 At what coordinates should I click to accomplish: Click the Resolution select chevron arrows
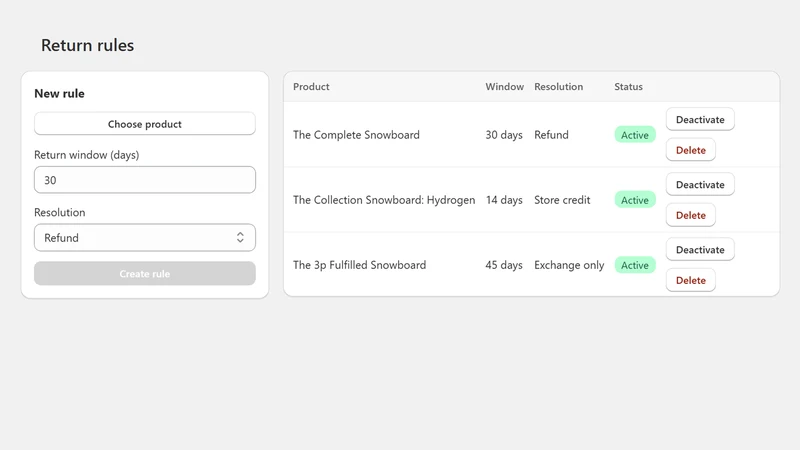coord(240,238)
